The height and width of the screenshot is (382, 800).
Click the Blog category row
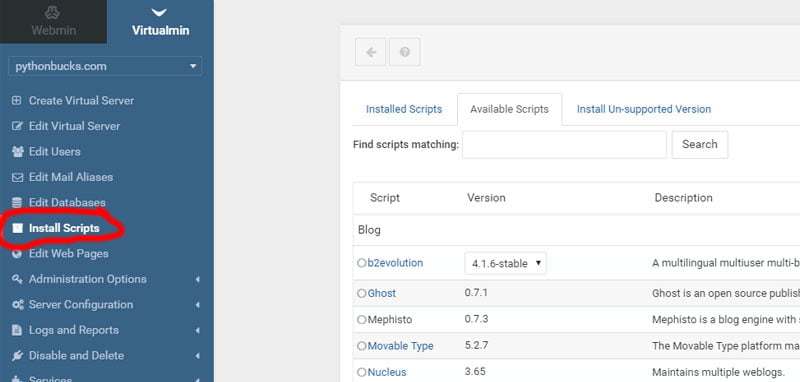(x=577, y=230)
